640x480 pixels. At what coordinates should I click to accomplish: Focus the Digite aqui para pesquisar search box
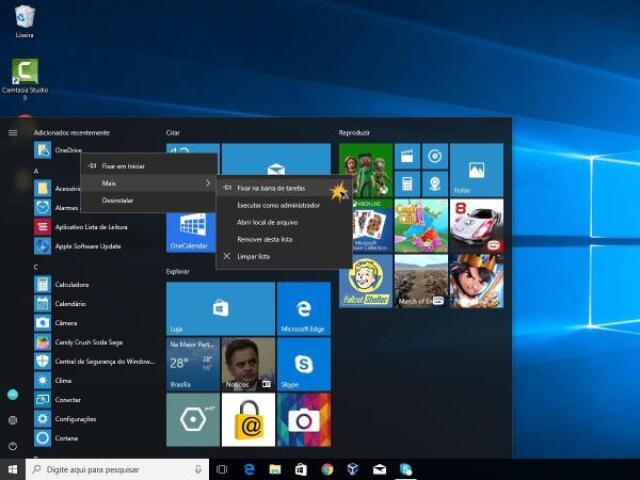(117, 469)
